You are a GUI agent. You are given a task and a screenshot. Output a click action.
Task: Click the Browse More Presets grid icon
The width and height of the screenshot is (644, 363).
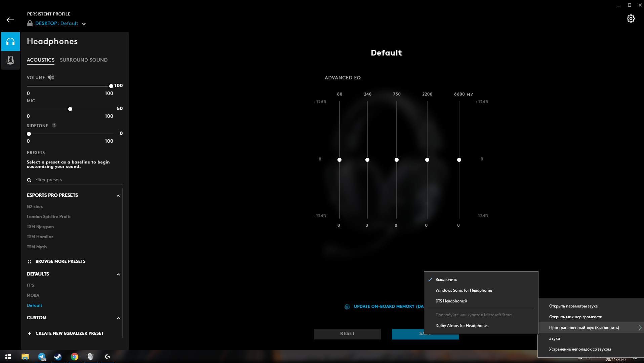coord(30,261)
